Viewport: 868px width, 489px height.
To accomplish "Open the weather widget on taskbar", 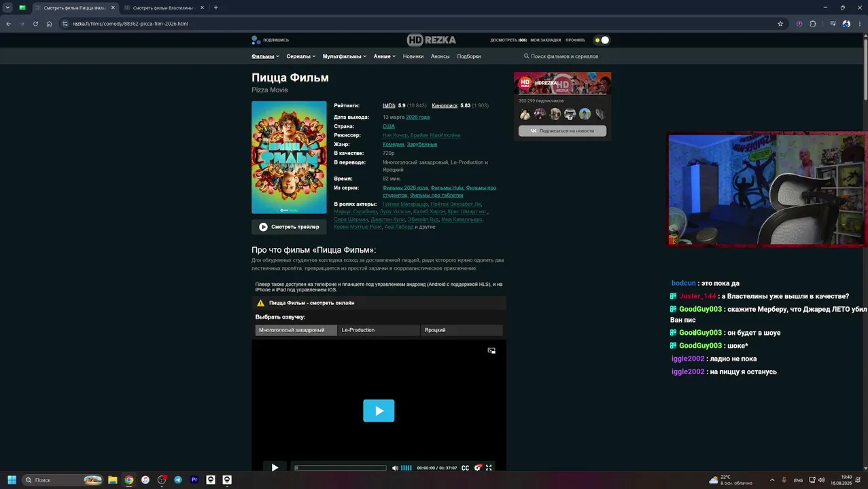I will (x=730, y=479).
